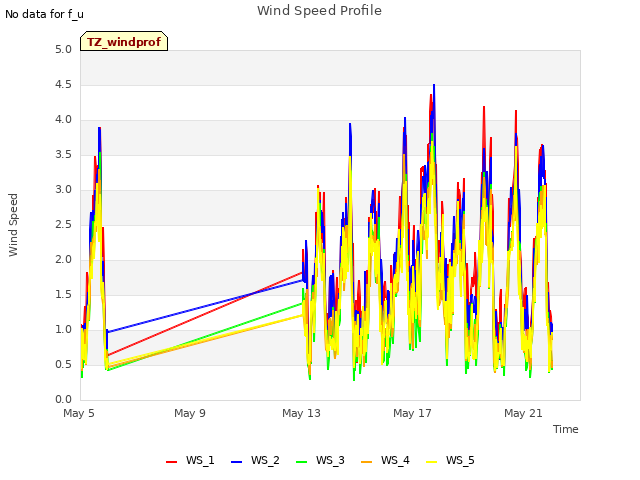Toggle the WS_2 legend entry
This screenshot has width=640, height=480.
pyautogui.click(x=255, y=460)
